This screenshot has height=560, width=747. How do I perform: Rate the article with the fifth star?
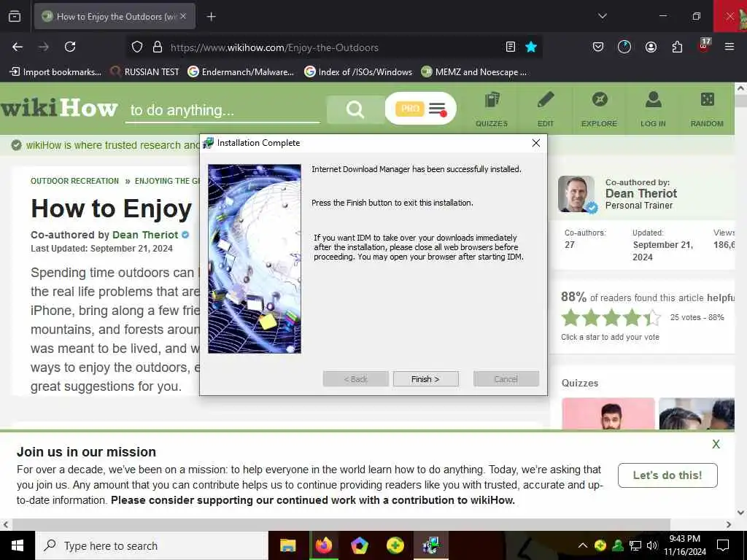(653, 317)
